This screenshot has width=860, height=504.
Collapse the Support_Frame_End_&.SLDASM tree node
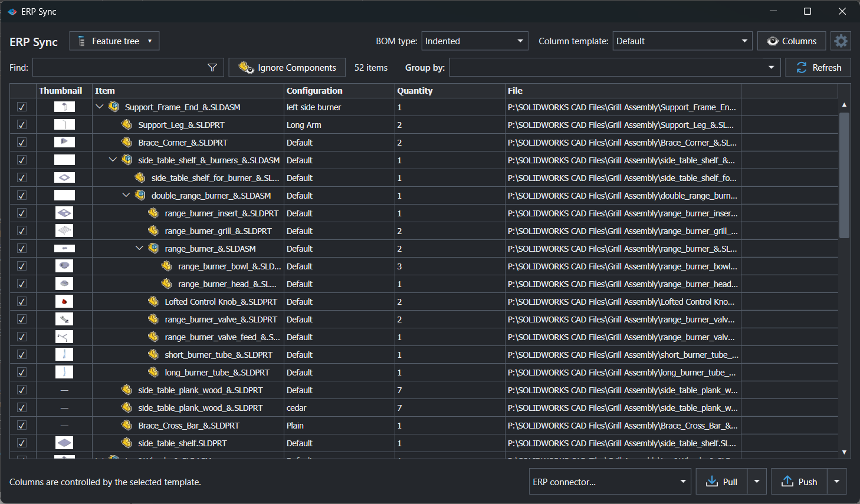[100, 107]
